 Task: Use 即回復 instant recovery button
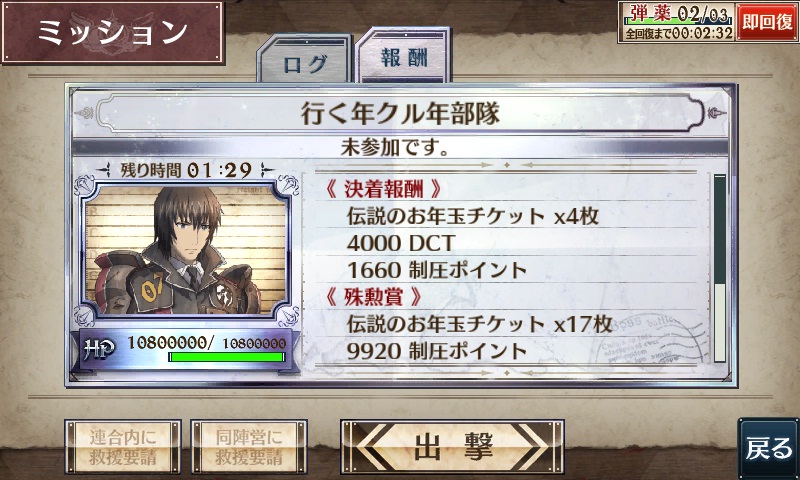[x=767, y=22]
